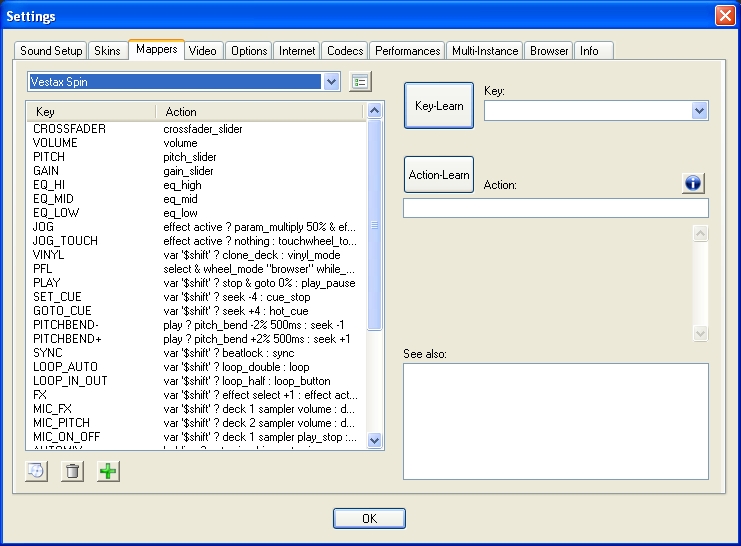The image size is (741, 546).
Task: Open the Vestax Spin mapper dropdown
Action: click(332, 82)
